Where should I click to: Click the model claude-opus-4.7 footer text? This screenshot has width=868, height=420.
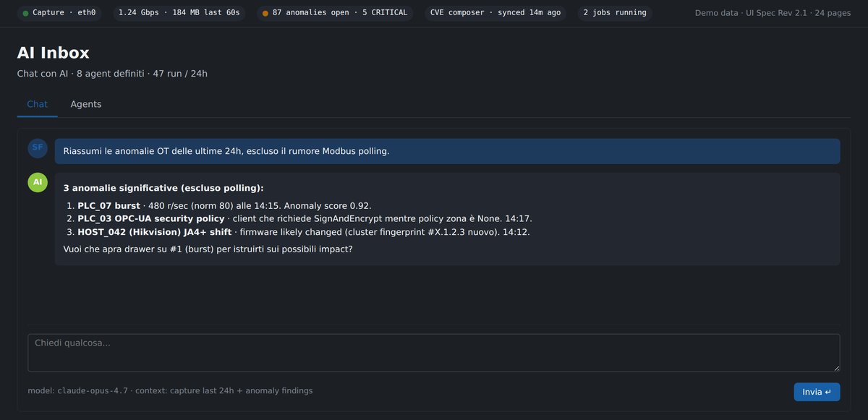(78, 390)
